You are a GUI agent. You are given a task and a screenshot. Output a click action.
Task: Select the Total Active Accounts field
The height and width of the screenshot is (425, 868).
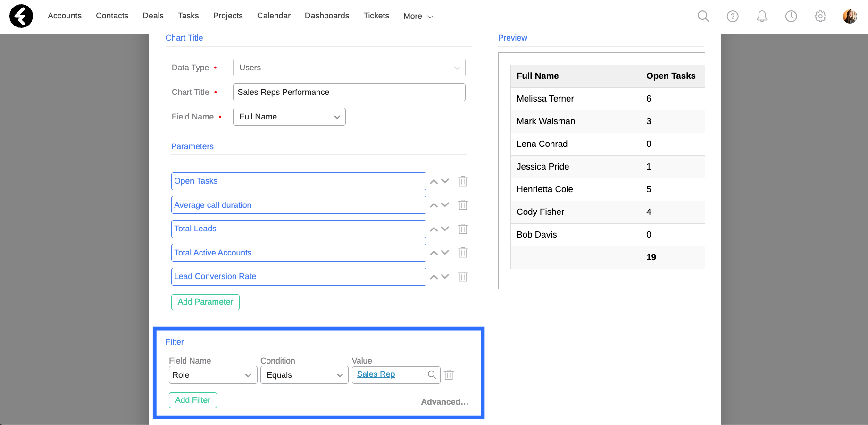pos(299,253)
